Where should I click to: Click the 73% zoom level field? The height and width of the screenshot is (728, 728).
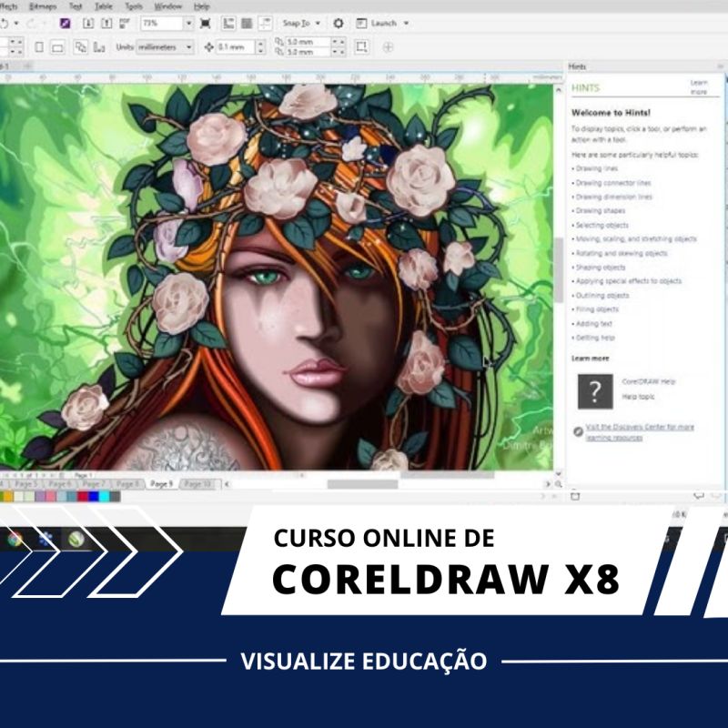162,24
